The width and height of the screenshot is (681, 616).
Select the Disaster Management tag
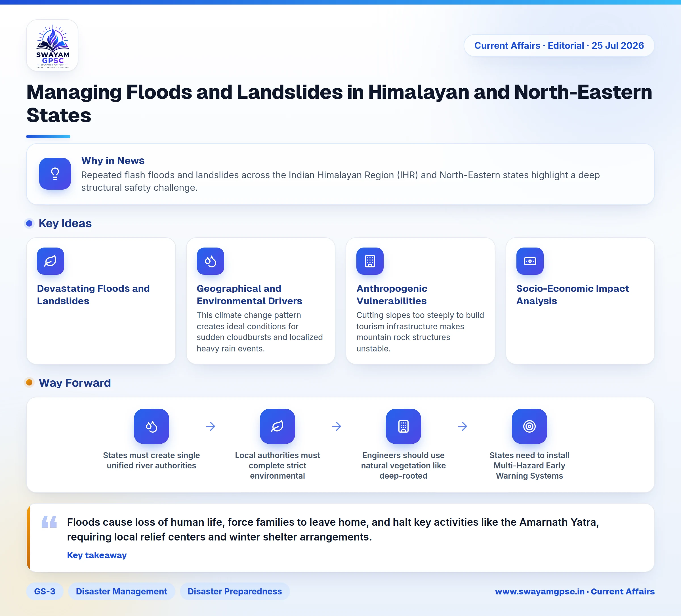(122, 591)
